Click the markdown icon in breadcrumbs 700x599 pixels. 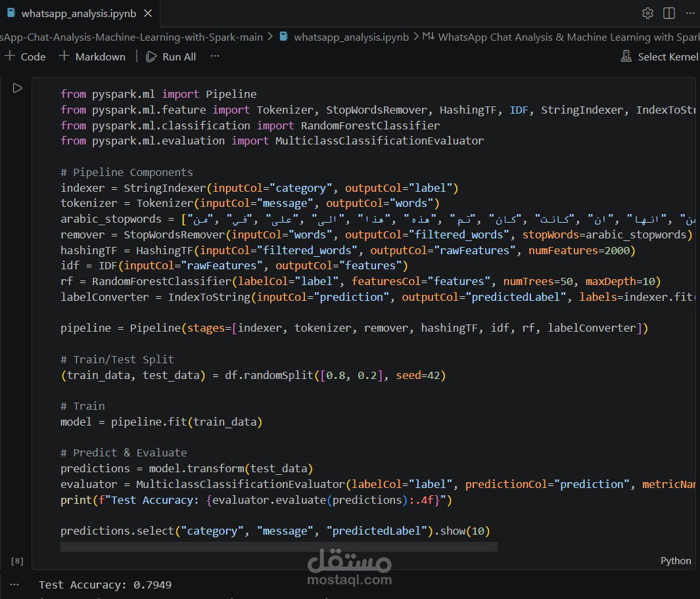point(428,36)
